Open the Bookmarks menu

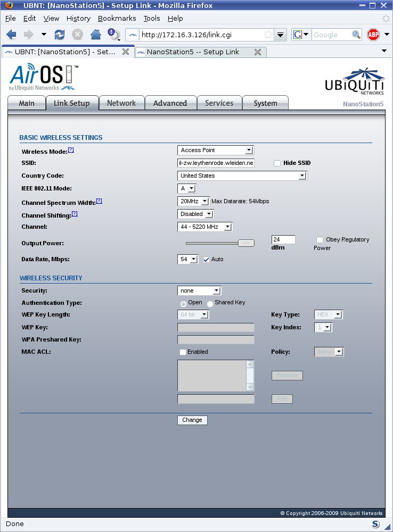pyautogui.click(x=117, y=18)
